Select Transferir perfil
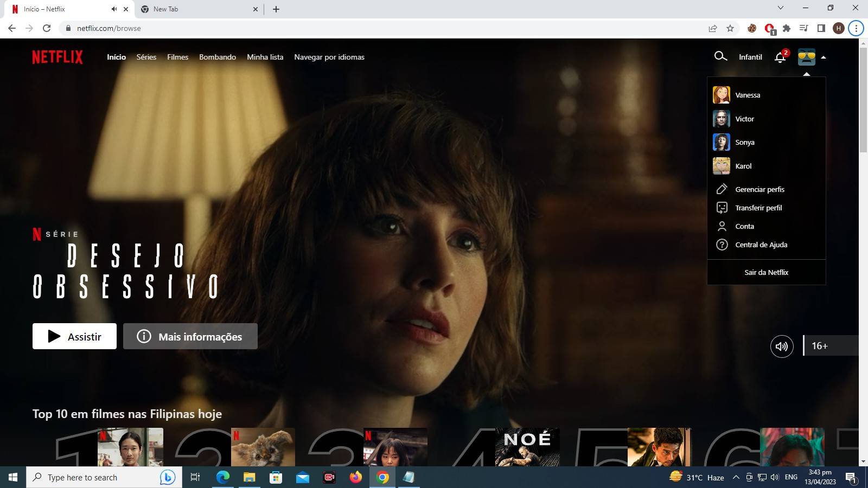This screenshot has height=488, width=868. tap(759, 208)
